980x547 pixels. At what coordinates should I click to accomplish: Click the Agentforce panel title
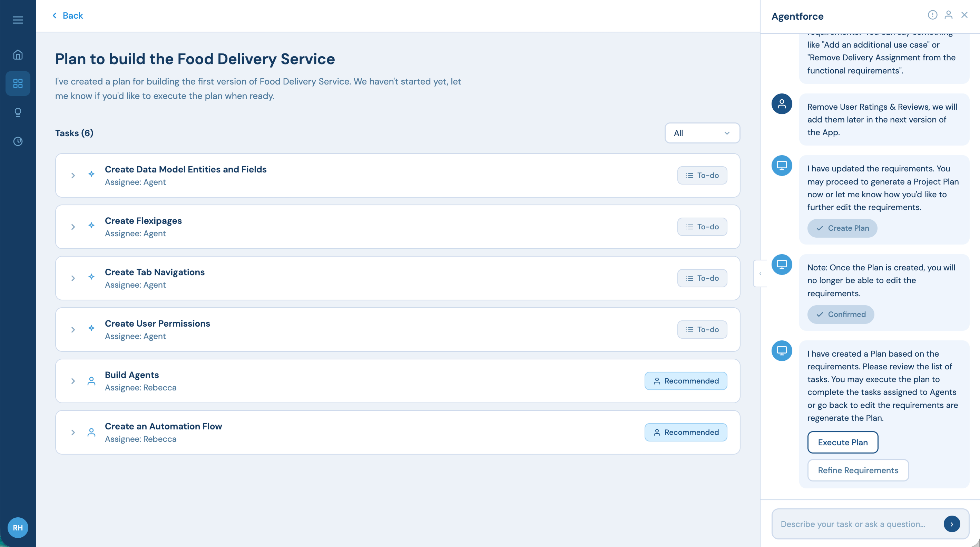(x=797, y=16)
